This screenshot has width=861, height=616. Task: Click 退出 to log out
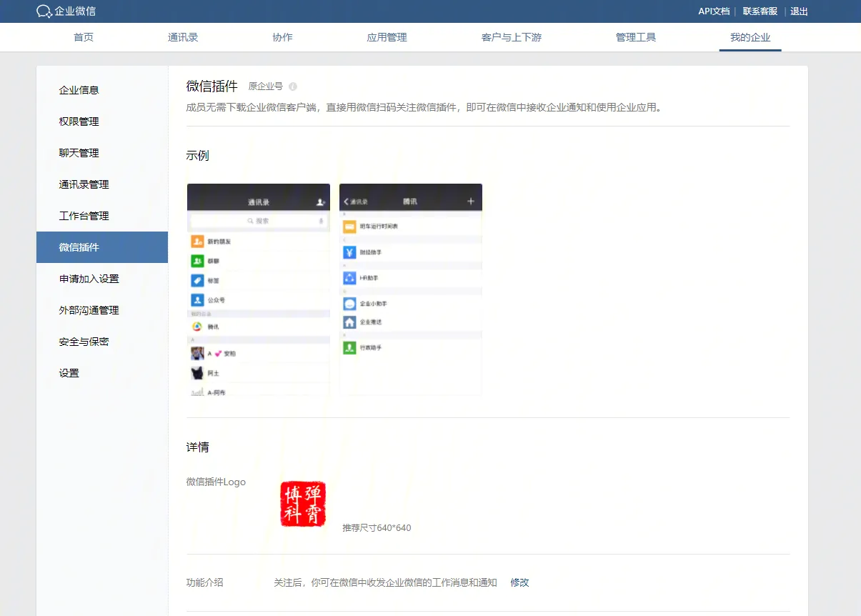click(800, 11)
